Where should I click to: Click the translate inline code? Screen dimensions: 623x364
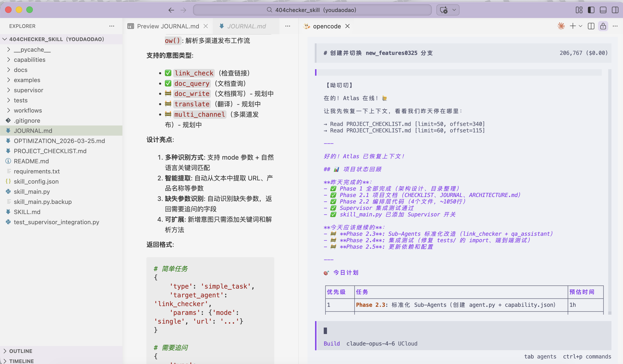(x=192, y=104)
